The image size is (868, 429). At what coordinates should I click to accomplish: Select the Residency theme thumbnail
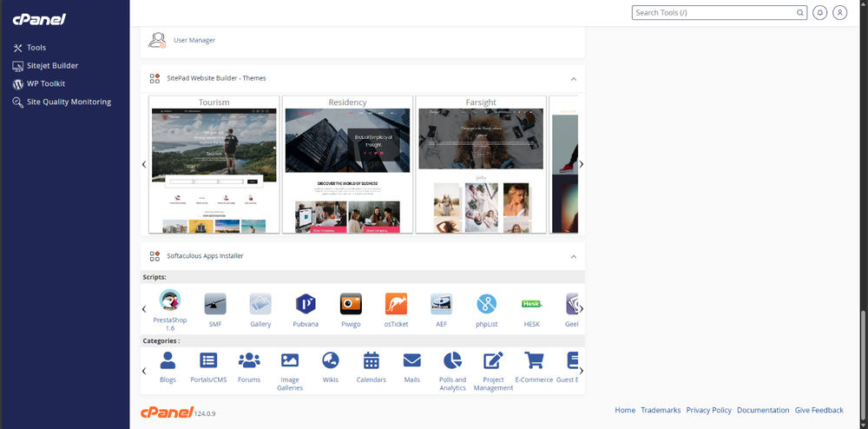point(348,164)
